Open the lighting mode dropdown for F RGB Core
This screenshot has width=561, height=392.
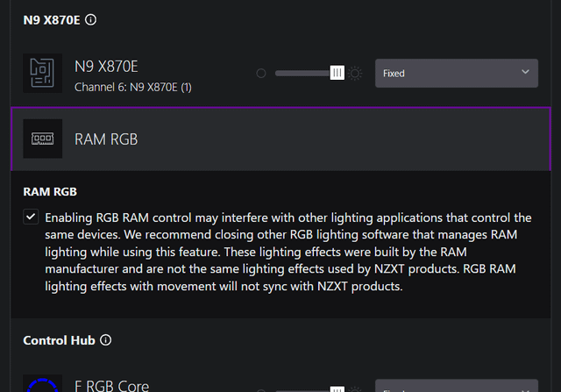tap(456, 386)
